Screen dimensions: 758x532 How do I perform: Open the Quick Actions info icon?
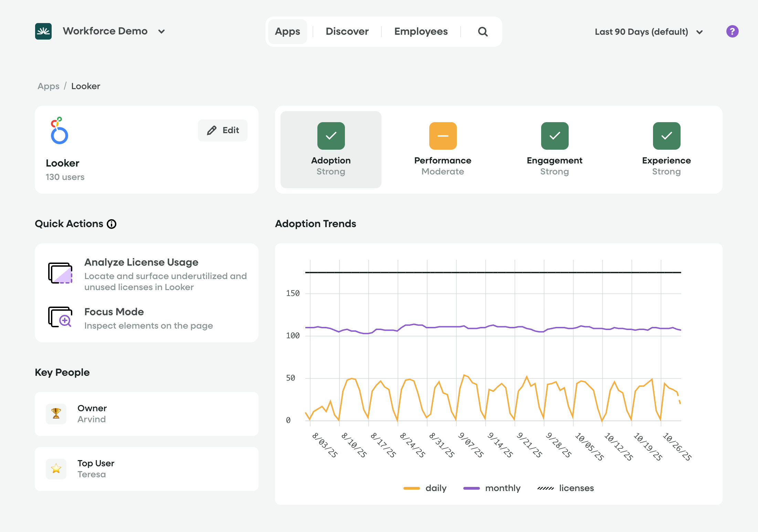click(112, 224)
